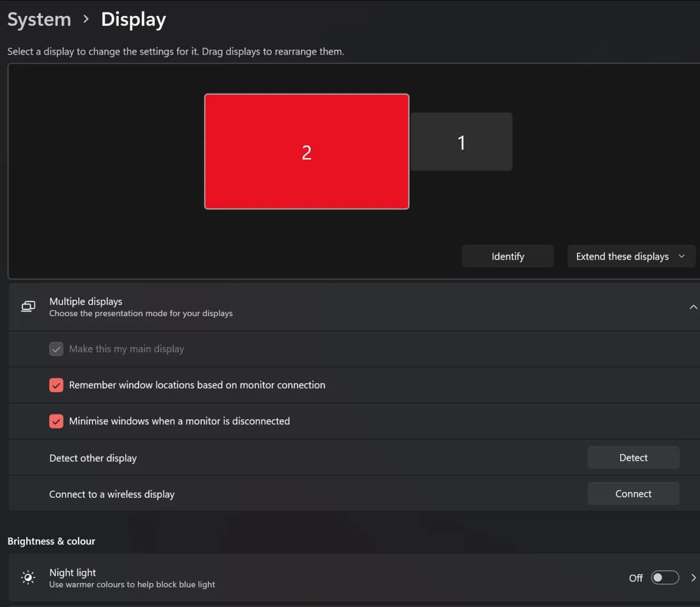Click Connect for wireless display
The width and height of the screenshot is (700, 607).
point(633,494)
